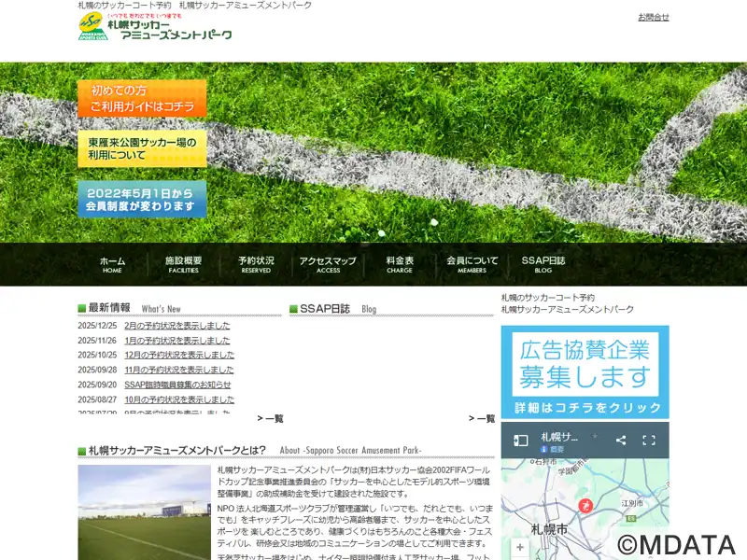747x560 pixels.
Task: Click the 東雁来公園サッカー場の利用について banner
Action: (x=142, y=148)
